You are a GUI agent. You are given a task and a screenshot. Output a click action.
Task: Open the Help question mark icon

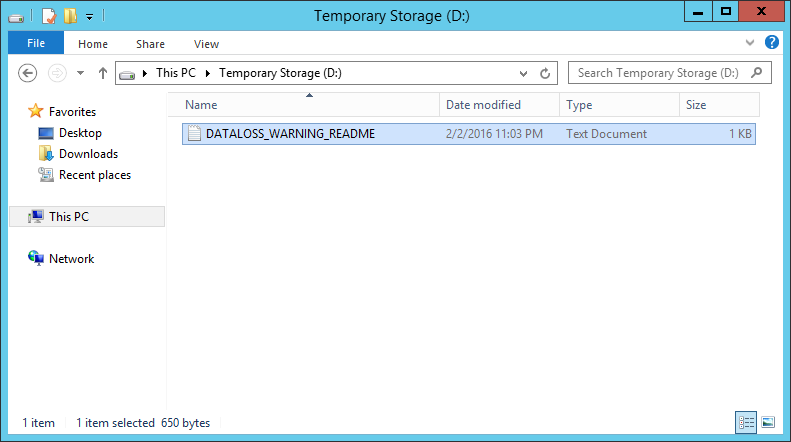click(771, 42)
